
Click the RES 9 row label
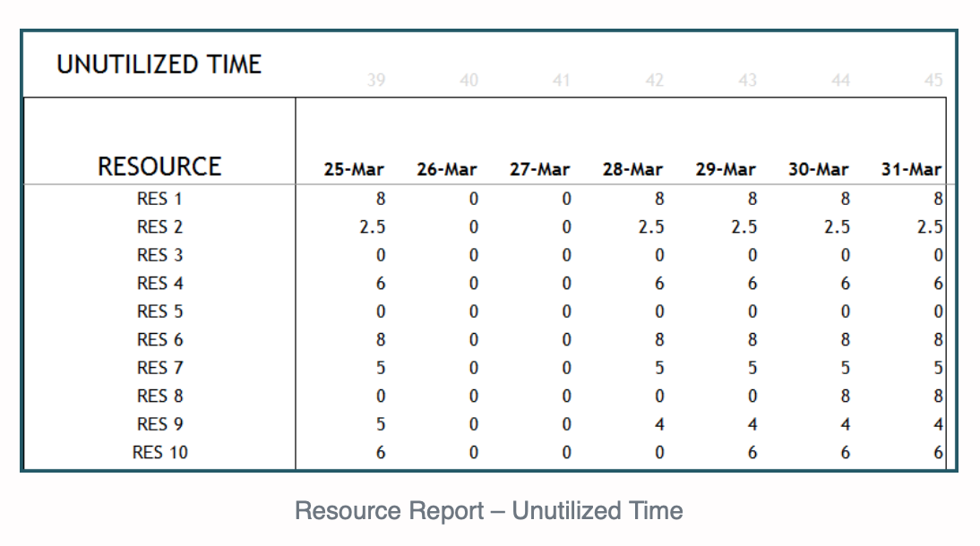click(x=159, y=423)
